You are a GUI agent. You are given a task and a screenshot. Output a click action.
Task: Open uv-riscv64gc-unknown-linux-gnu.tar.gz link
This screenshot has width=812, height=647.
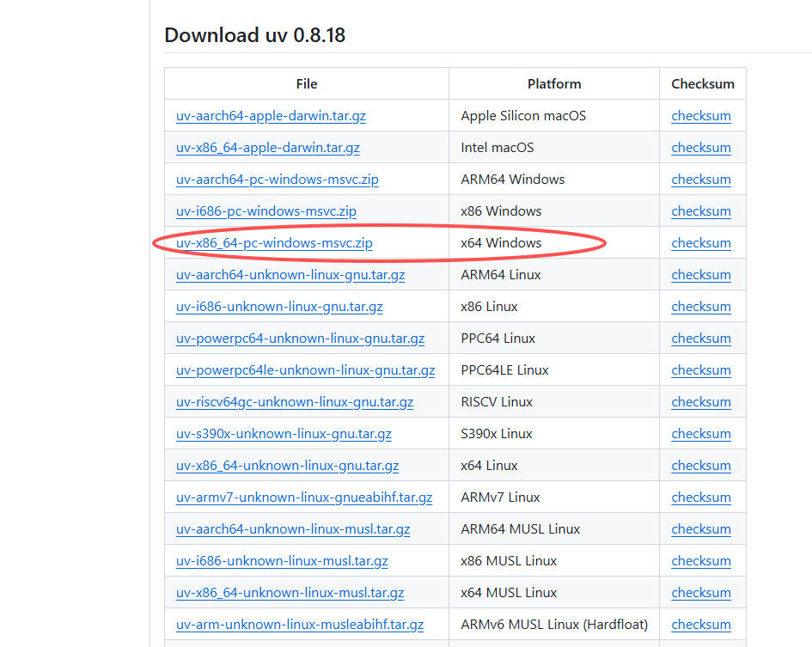click(295, 402)
